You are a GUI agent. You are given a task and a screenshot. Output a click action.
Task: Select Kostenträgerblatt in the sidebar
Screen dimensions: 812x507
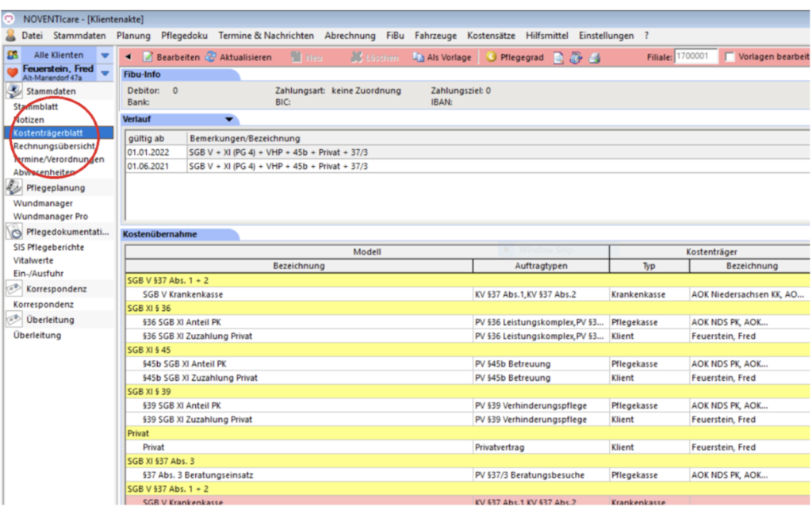(59, 133)
